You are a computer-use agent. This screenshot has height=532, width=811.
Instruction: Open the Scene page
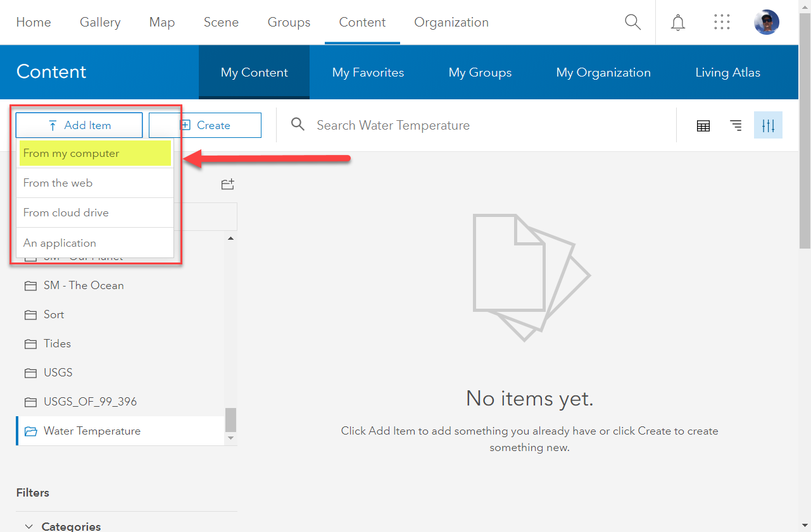(x=221, y=22)
